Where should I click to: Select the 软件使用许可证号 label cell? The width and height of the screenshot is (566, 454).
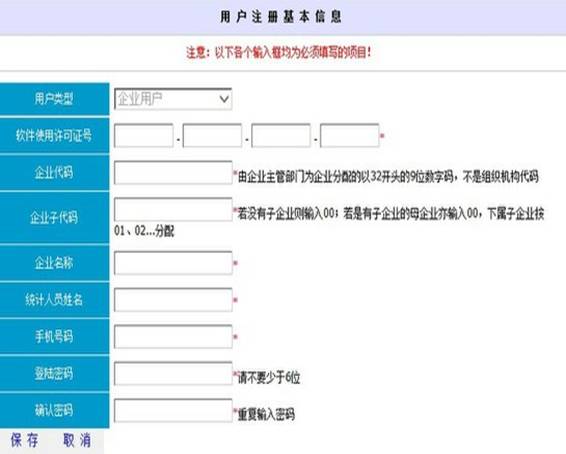click(55, 136)
